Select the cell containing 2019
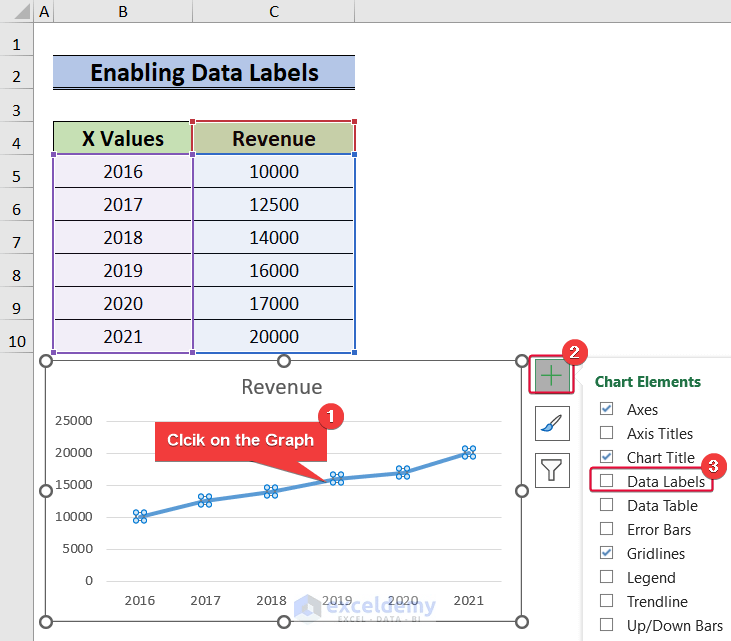The height and width of the screenshot is (641, 731). 123,270
